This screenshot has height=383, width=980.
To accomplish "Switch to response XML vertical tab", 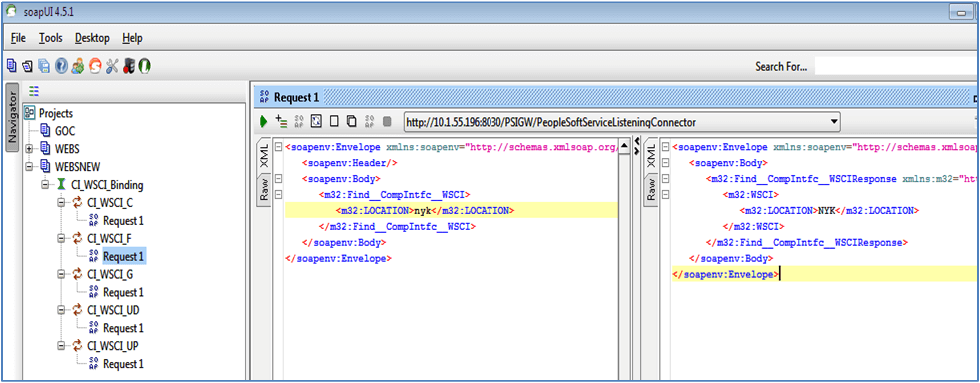I will pos(651,156).
